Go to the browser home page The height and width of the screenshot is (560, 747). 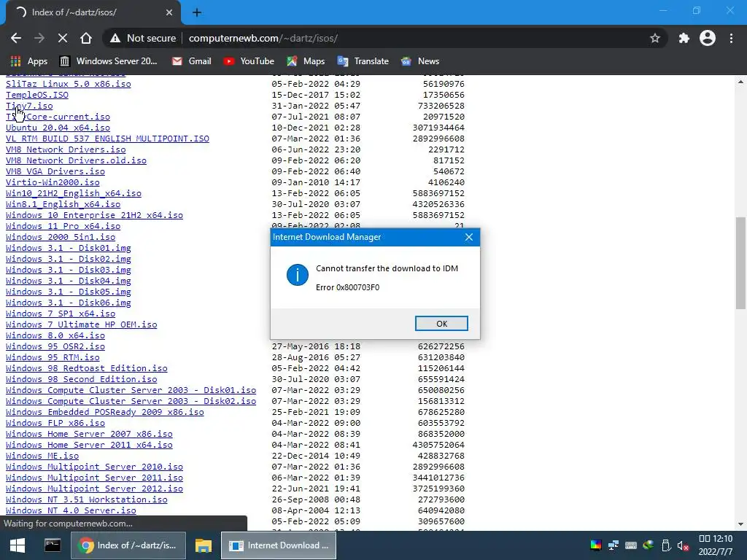click(86, 38)
